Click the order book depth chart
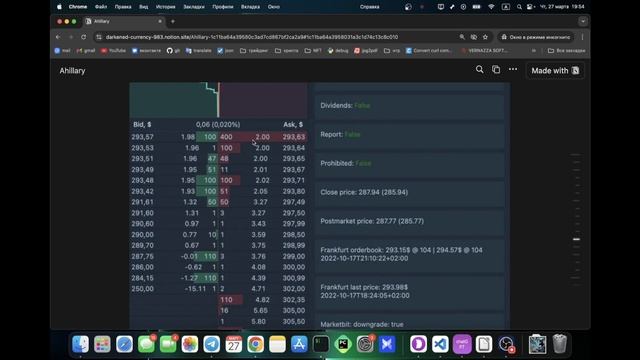Viewport: 640px width, 360px height. 218,100
